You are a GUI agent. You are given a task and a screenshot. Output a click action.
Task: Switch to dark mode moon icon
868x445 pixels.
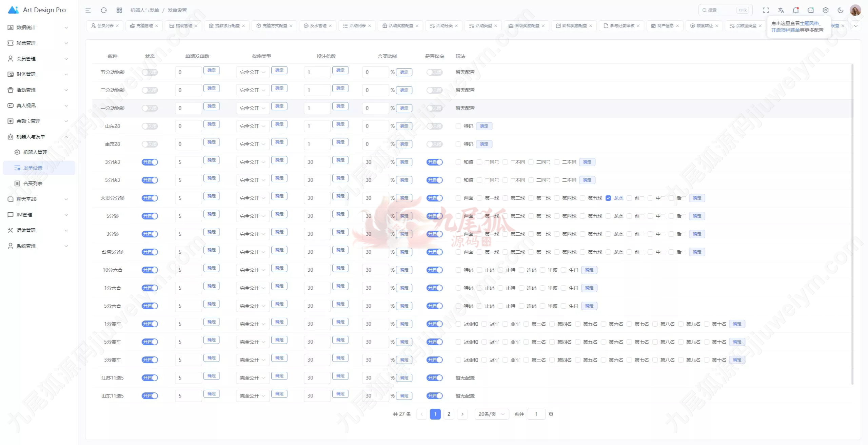click(x=841, y=10)
